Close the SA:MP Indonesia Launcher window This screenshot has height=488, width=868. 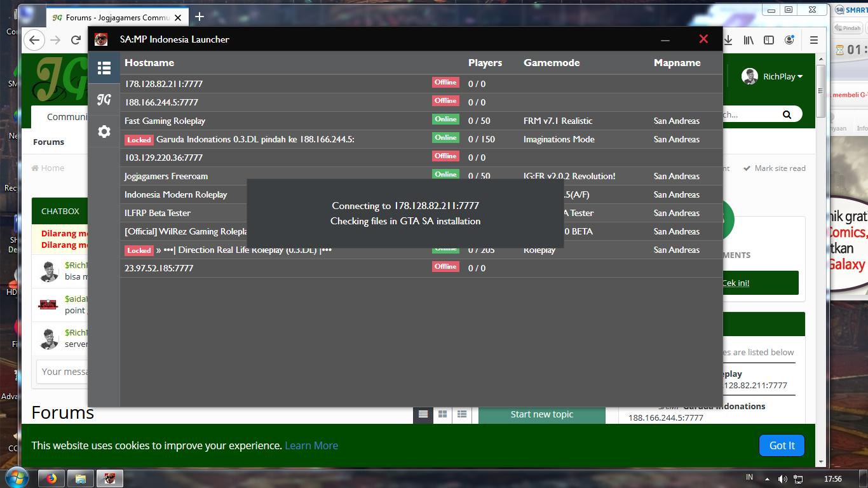click(x=703, y=39)
